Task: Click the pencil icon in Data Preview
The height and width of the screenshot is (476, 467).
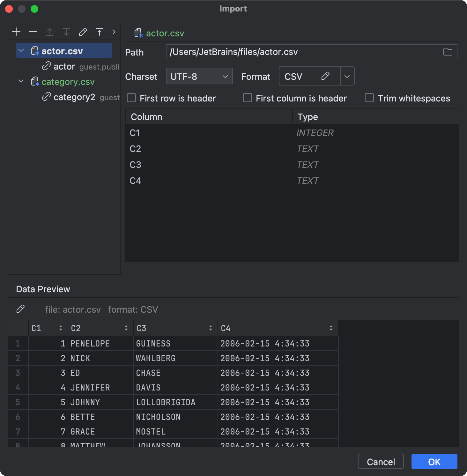Action: [x=21, y=309]
